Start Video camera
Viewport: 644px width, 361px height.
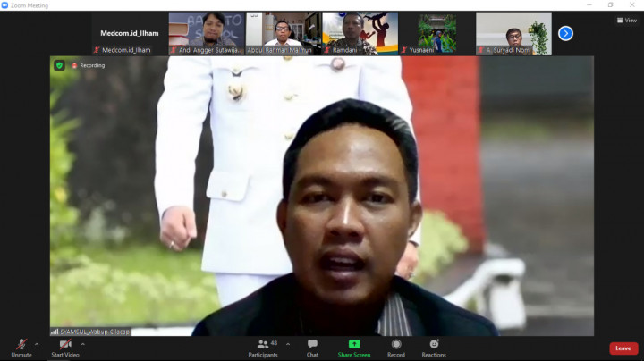point(64,346)
